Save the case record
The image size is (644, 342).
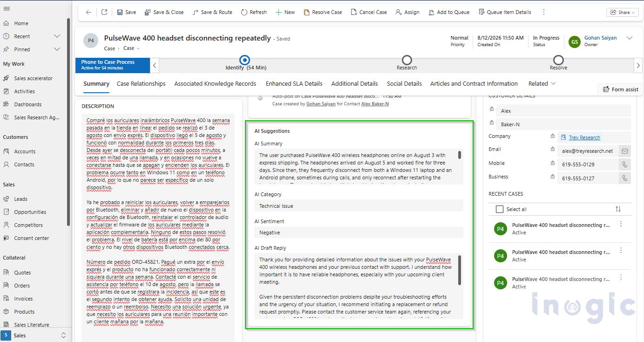pos(126,12)
